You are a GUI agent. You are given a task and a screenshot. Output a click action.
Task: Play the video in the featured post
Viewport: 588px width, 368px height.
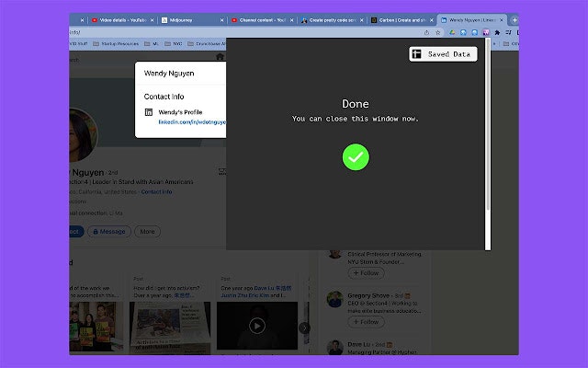pos(257,326)
